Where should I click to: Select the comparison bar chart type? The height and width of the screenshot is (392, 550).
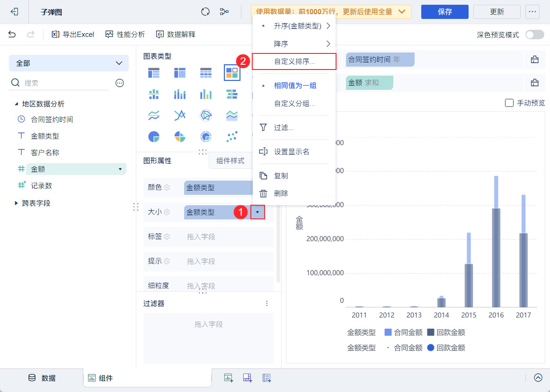coord(232,94)
